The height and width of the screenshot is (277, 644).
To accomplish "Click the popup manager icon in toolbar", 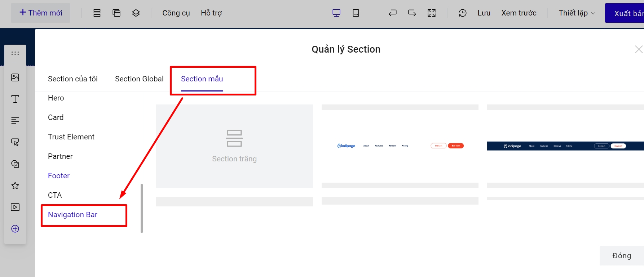I will [x=116, y=13].
